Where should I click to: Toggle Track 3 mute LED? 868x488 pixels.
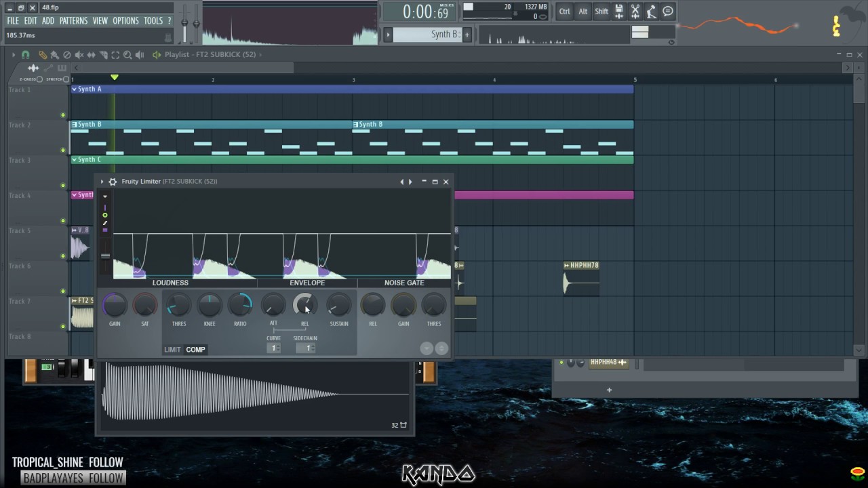tap(63, 186)
